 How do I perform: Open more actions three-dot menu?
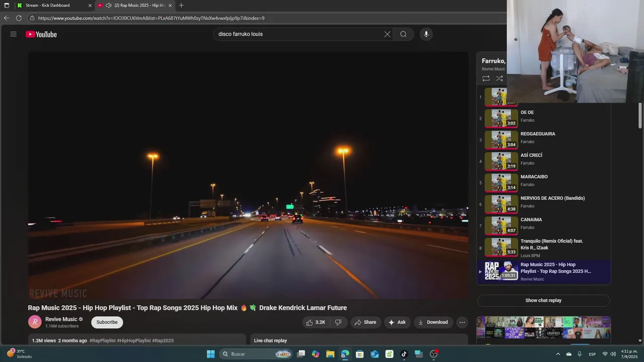pos(462,322)
